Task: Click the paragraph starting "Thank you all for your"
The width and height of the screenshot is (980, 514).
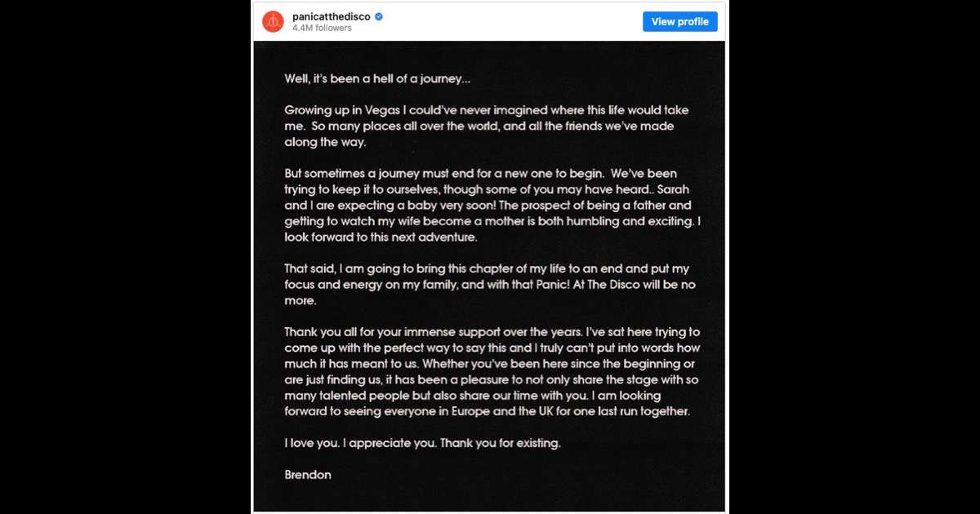Action: tap(492, 371)
